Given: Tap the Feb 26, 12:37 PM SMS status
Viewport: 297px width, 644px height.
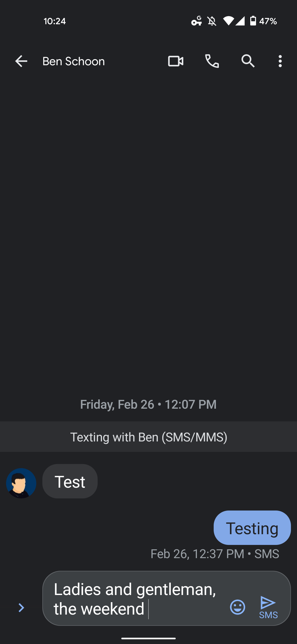Looking at the screenshot, I should click(x=215, y=554).
